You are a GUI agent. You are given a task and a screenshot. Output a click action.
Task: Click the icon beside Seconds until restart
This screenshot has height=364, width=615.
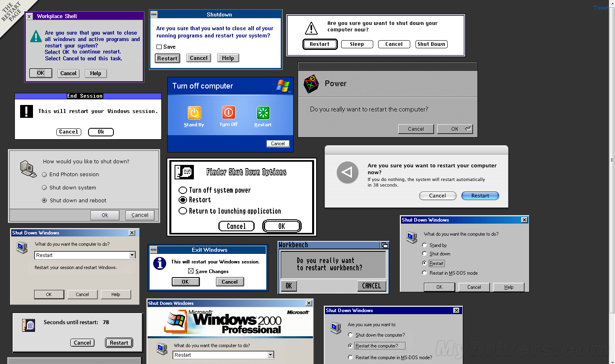coord(29,325)
